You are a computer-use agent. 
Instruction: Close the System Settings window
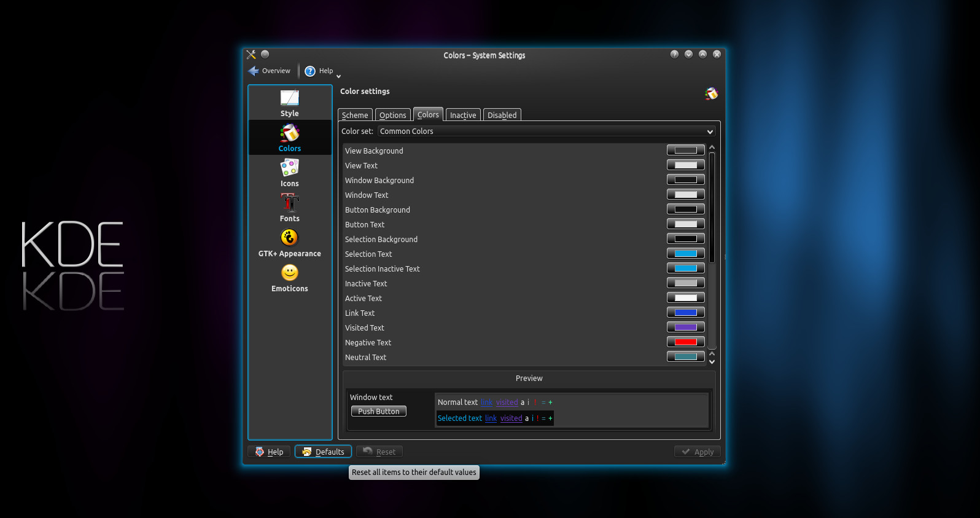[x=717, y=54]
